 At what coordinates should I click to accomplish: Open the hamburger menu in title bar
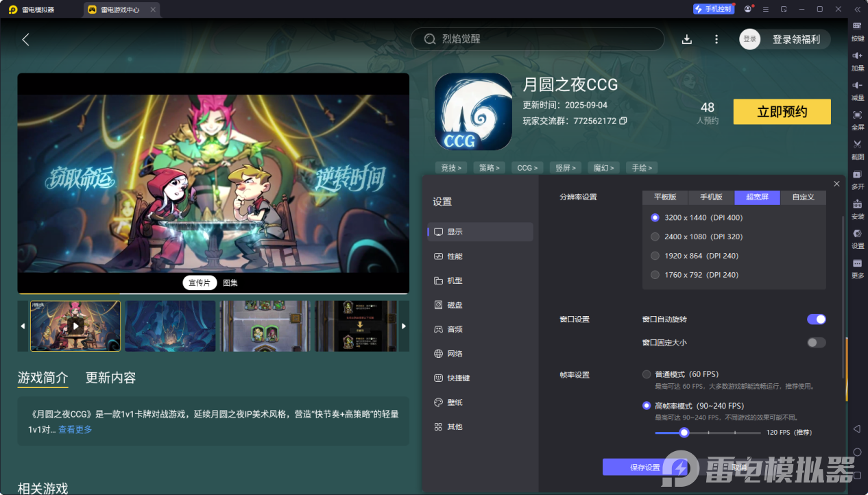point(766,9)
